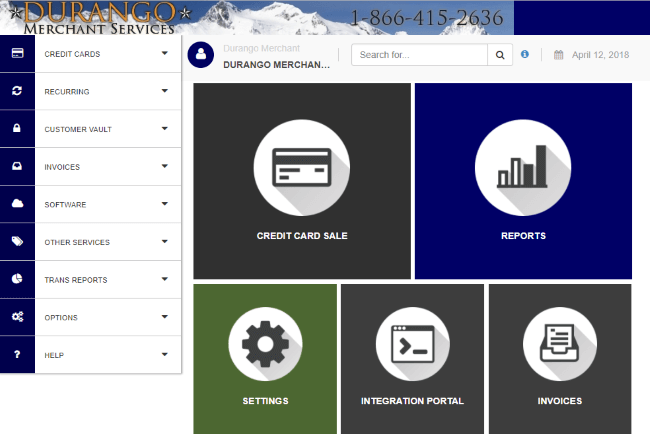Open the Reports bar chart tile icon
650x438 pixels.
coord(523,167)
